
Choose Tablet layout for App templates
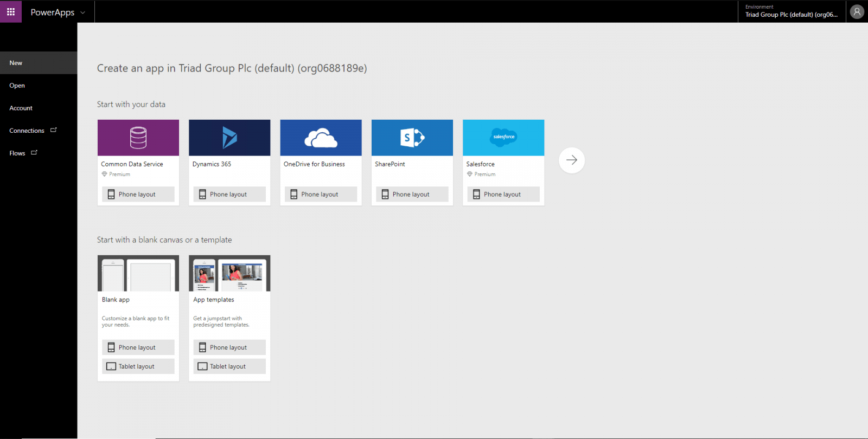(x=229, y=366)
